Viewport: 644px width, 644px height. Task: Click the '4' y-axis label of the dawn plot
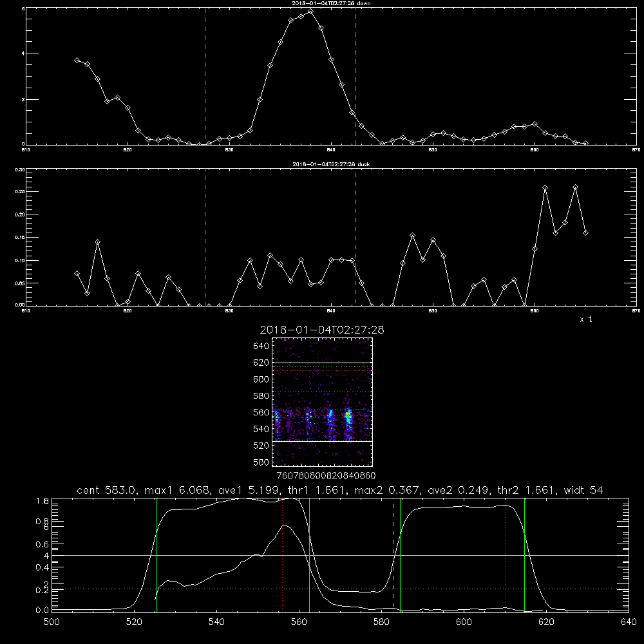tap(23, 53)
